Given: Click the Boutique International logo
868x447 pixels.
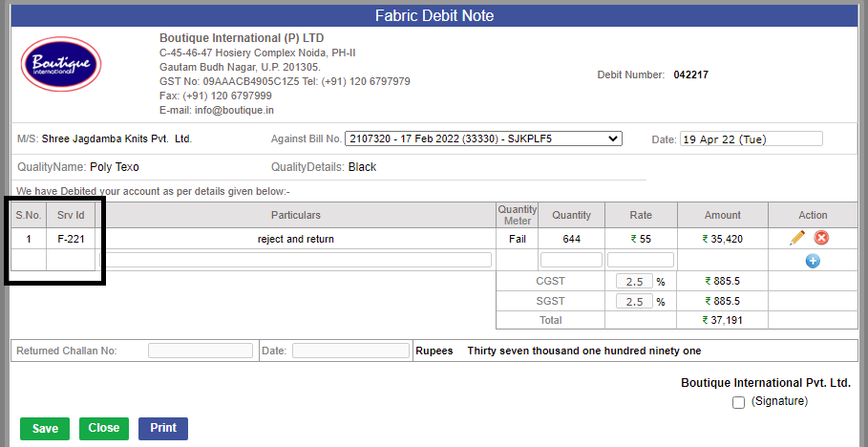Looking at the screenshot, I should (x=61, y=64).
